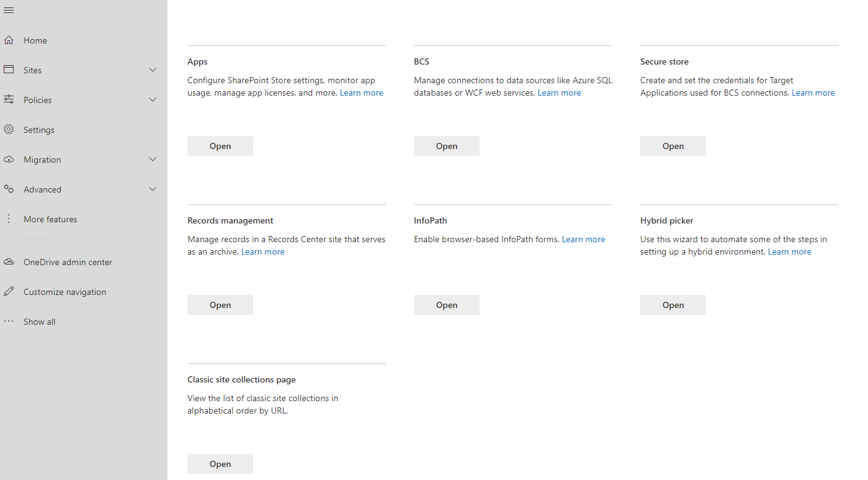Follow the Secure store Learn more link
This screenshot has height=480, width=868.
pyautogui.click(x=813, y=93)
